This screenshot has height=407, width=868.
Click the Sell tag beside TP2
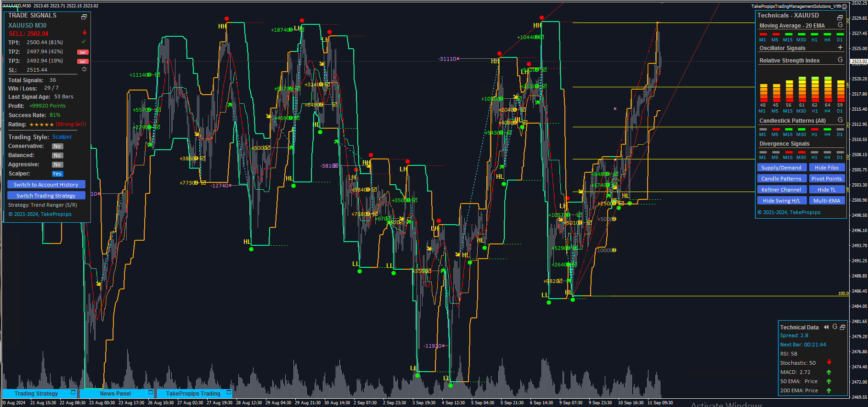coord(83,52)
